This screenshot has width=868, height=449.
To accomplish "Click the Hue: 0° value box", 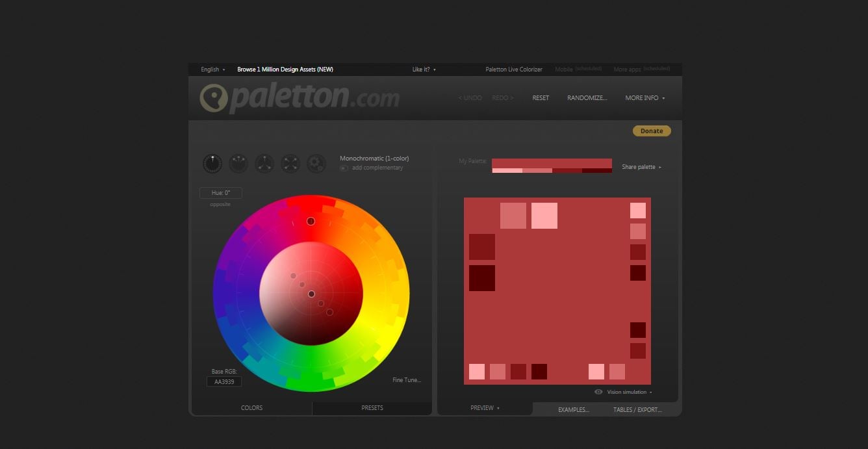I will [x=221, y=193].
